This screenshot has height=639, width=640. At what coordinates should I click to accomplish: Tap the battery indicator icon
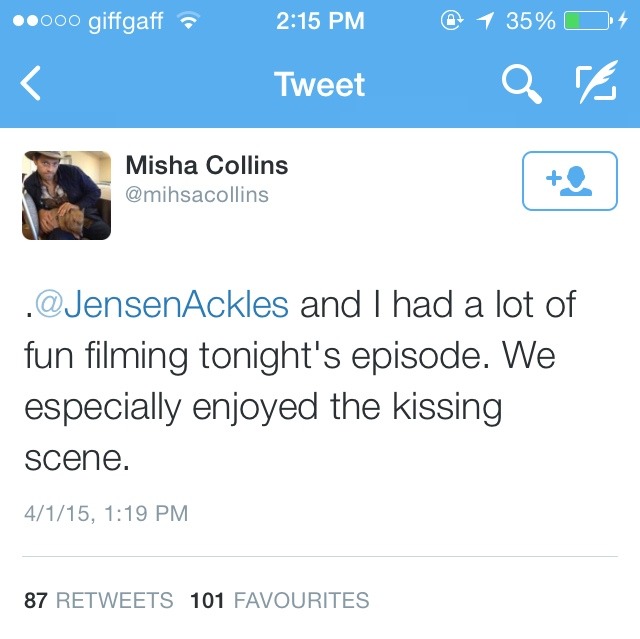[x=588, y=21]
